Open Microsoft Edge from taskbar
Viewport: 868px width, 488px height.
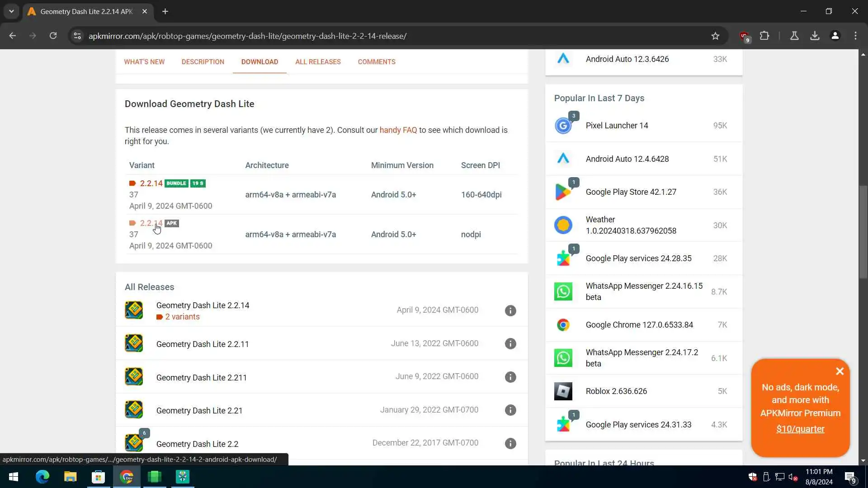coord(42,477)
